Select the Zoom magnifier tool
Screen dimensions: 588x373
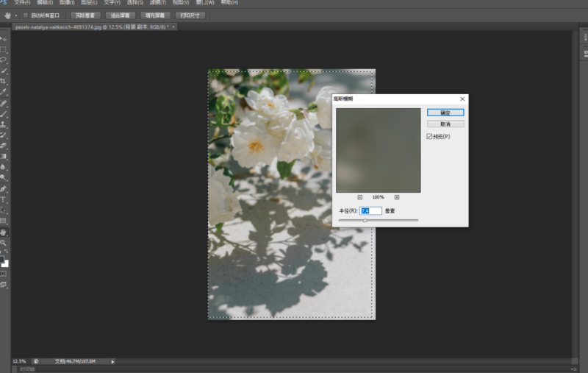tap(4, 242)
